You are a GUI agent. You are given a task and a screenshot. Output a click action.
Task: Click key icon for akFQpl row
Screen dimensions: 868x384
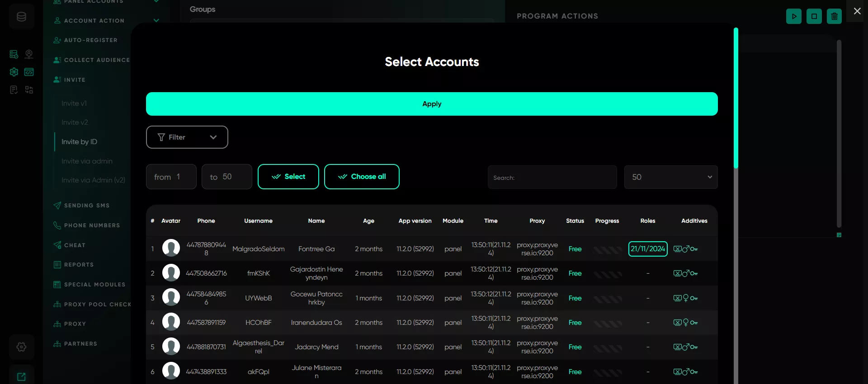click(694, 372)
